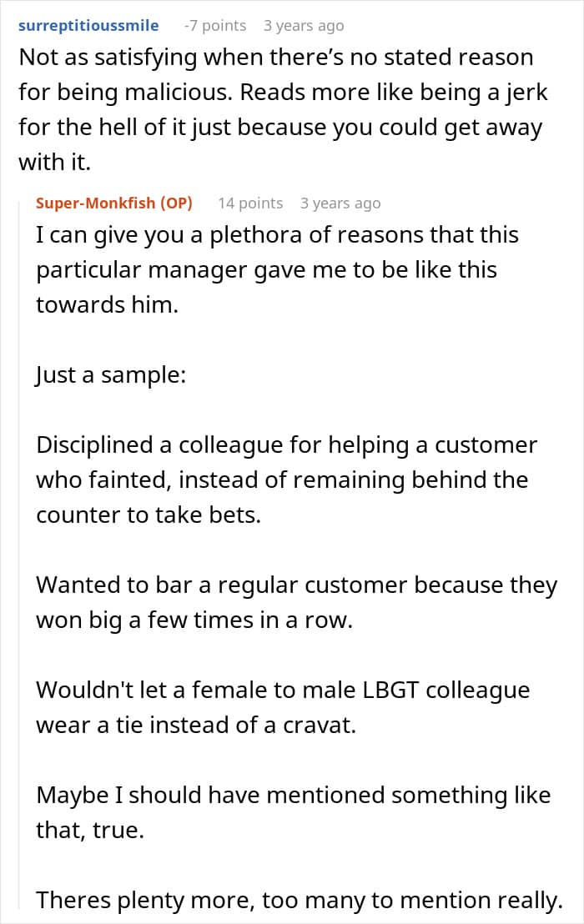Click the 'Theres plenty more' closing line
Viewport: 584px width, 924px height.
pos(300,901)
